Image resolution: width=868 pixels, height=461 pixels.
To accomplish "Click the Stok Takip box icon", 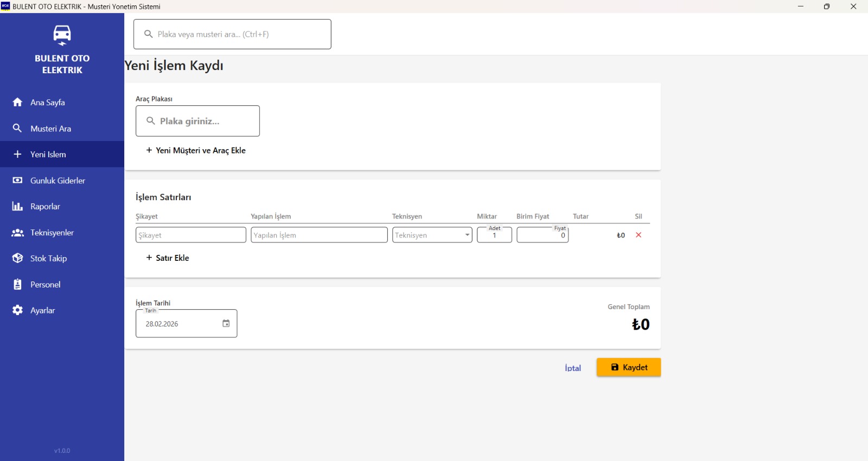I will [17, 258].
